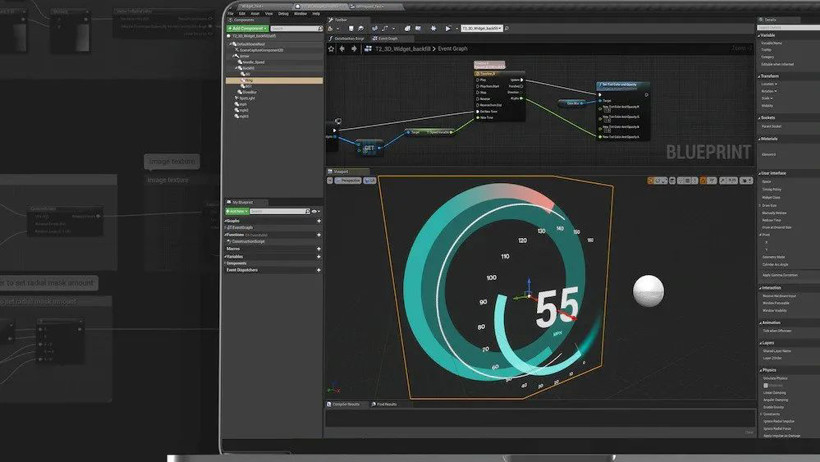Click the green Add Component button
The image size is (820, 462).
pos(247,28)
